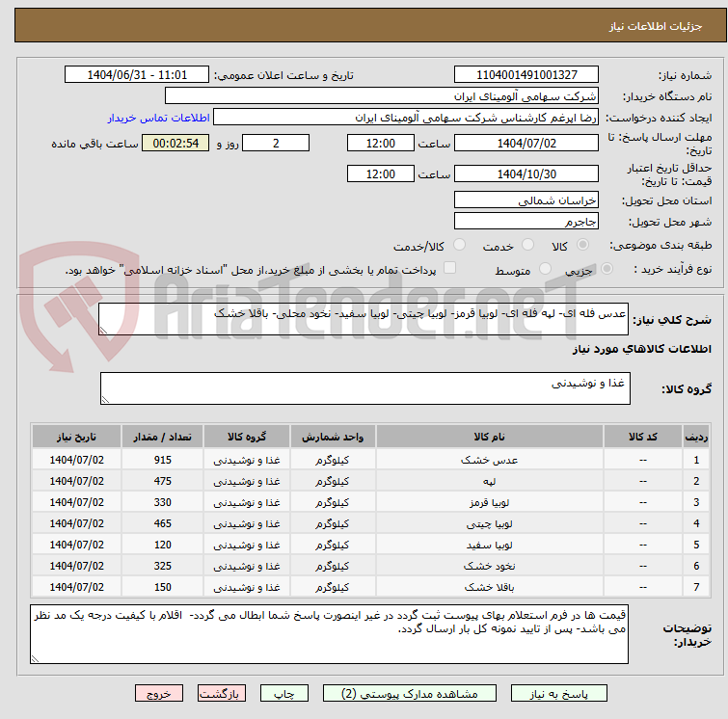
Task: Click the لوبیا سفید item name
Action: tap(490, 546)
